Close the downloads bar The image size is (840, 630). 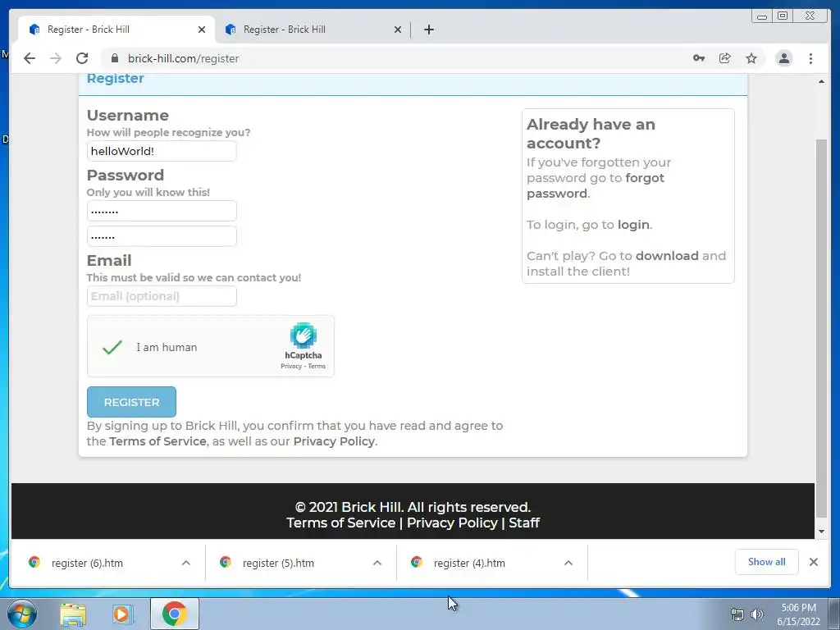[x=813, y=562]
